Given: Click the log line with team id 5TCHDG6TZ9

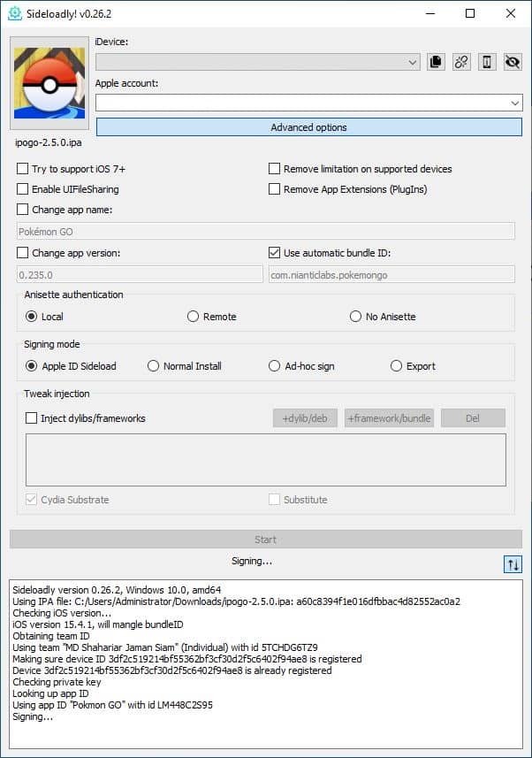Looking at the screenshot, I should pyautogui.click(x=165, y=647).
